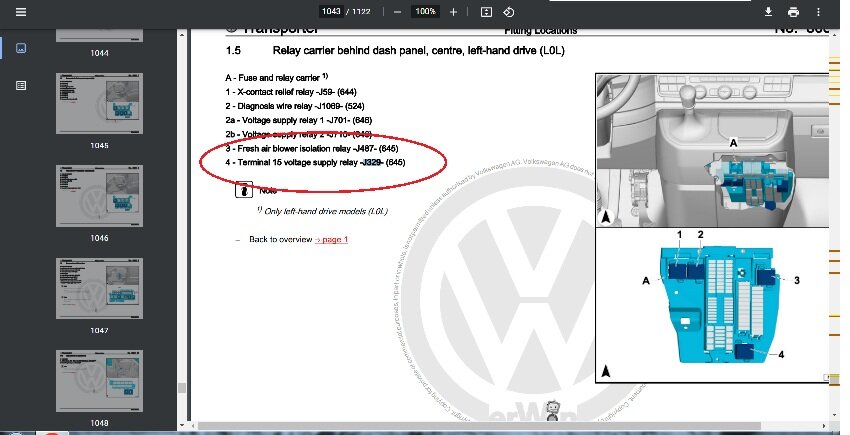Click the 'Back to overview' text

point(280,239)
